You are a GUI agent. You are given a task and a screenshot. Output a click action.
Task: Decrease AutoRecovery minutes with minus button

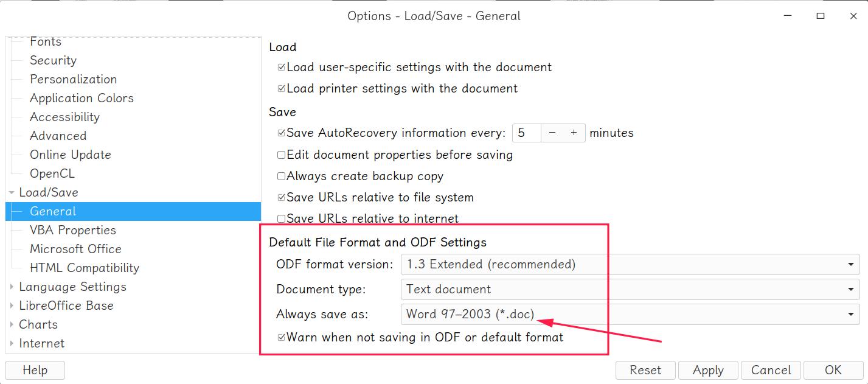[552, 133]
